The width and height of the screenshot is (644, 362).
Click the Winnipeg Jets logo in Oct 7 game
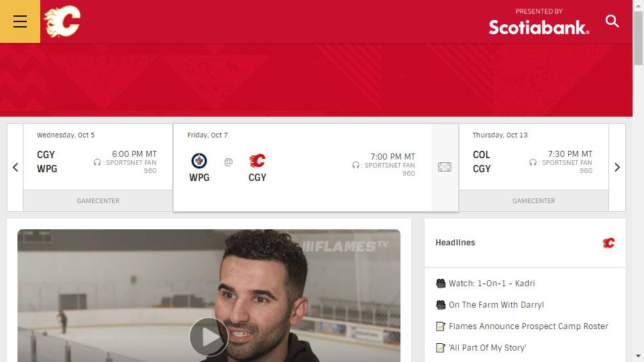(x=199, y=161)
